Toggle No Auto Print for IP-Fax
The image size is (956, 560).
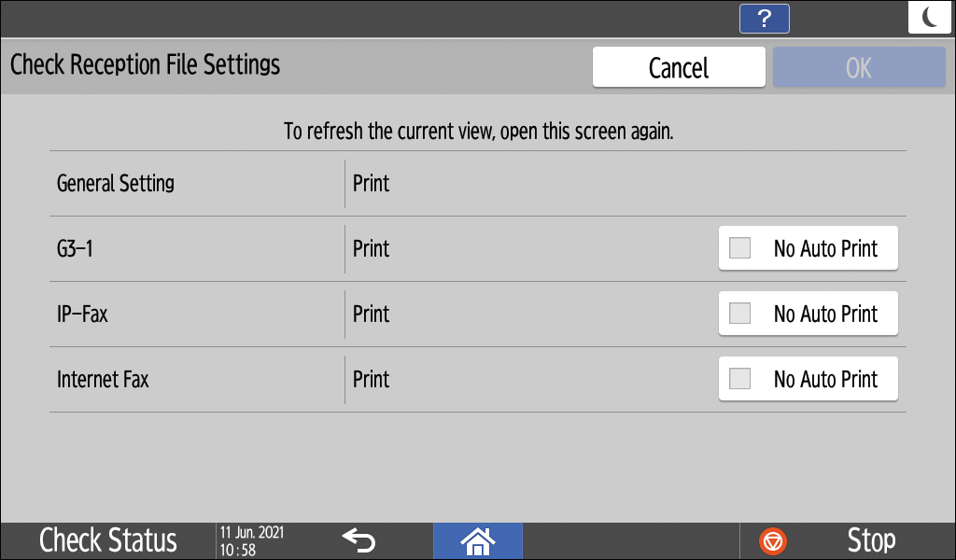click(x=808, y=314)
